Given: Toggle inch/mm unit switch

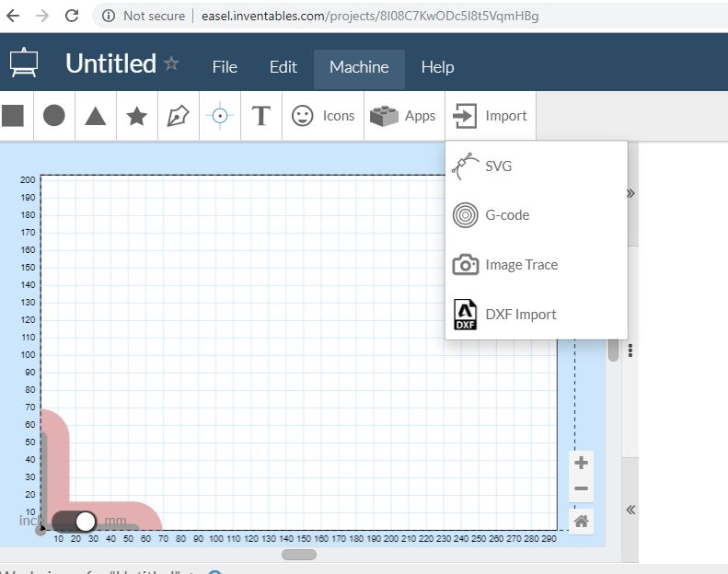Looking at the screenshot, I should pos(74,521).
